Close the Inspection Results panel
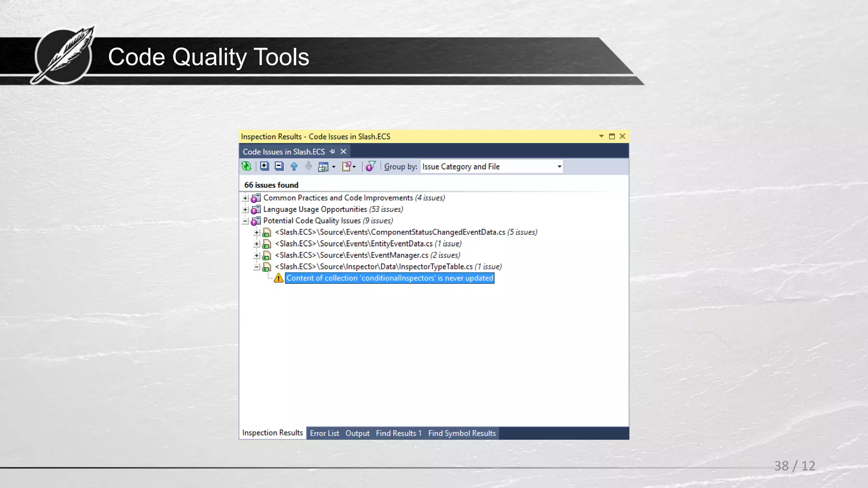This screenshot has height=488, width=868. click(622, 136)
